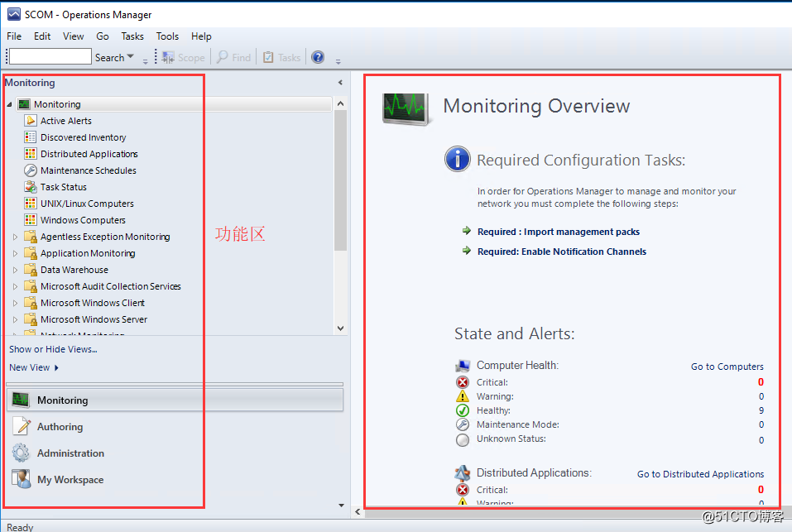The width and height of the screenshot is (792, 532).
Task: Click the Scope toolbar button
Action: (x=184, y=58)
